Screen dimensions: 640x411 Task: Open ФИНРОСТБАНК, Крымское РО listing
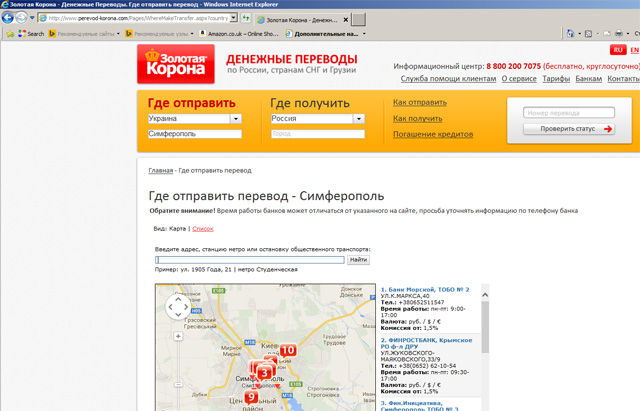point(426,343)
